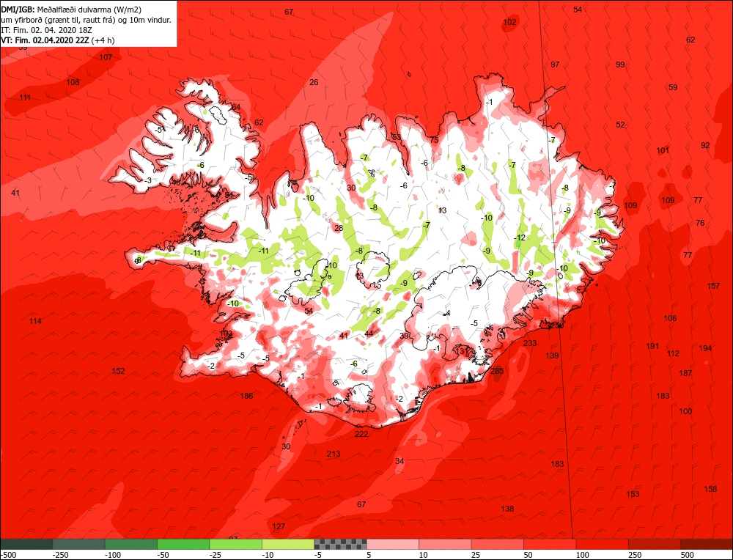
Task: Click the flux value 213
Action: point(334,454)
